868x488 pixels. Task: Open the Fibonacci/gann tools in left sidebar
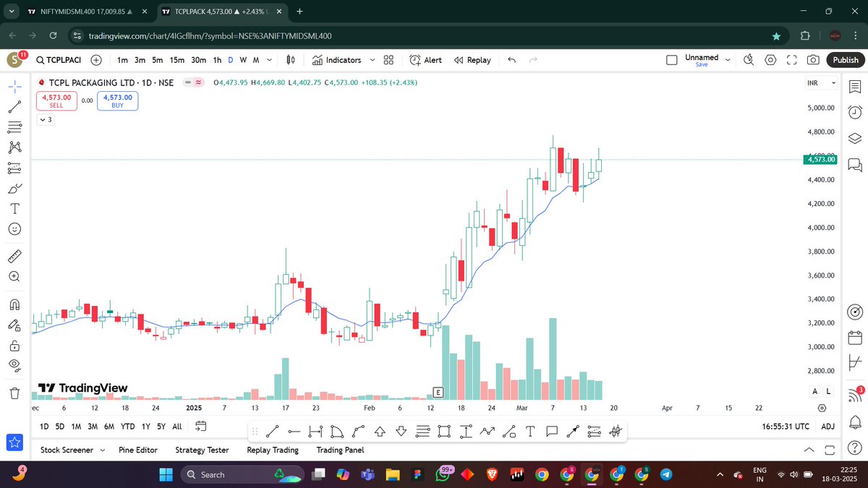(14, 127)
